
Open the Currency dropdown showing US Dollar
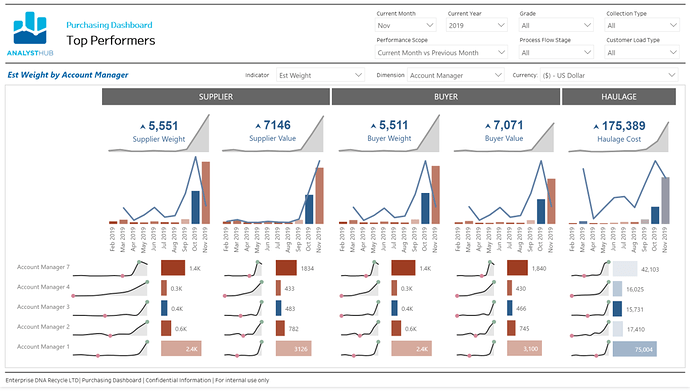(609, 75)
